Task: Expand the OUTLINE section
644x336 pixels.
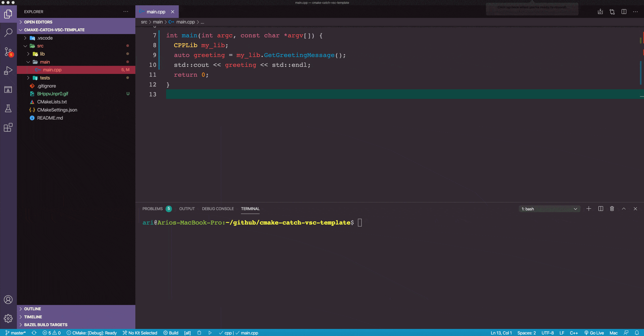Action: tap(33, 309)
